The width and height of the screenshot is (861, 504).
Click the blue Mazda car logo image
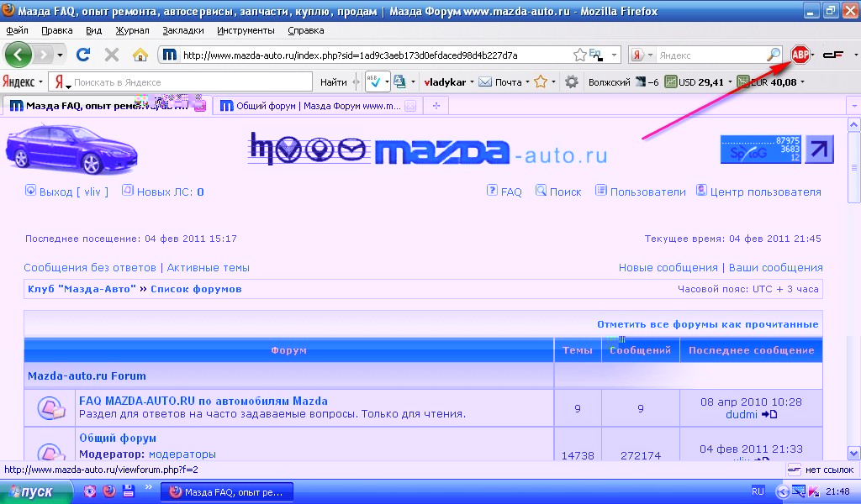tap(71, 150)
